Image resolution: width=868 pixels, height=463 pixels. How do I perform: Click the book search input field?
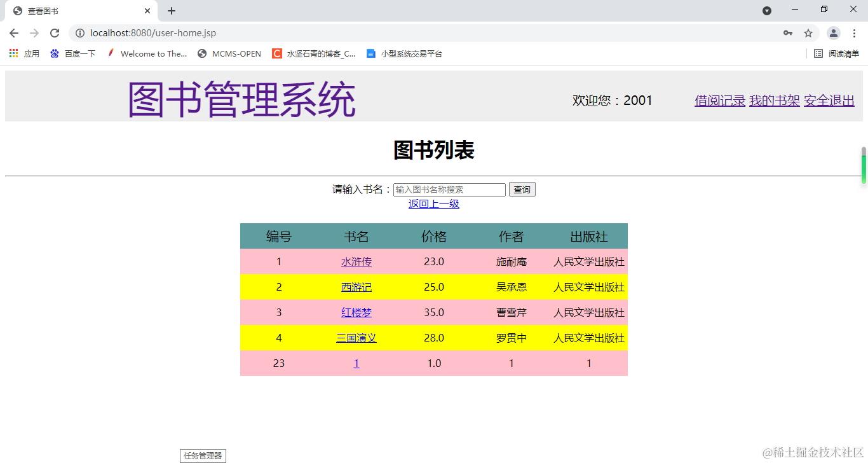448,189
